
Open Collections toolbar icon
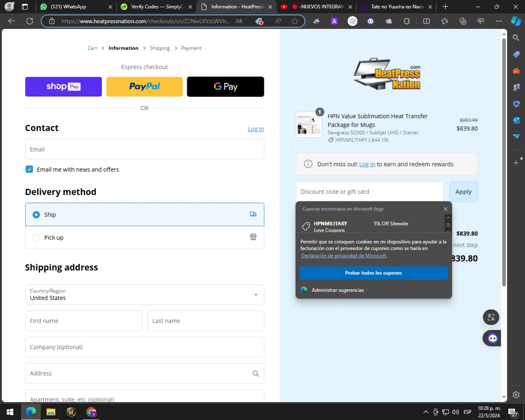(463, 21)
